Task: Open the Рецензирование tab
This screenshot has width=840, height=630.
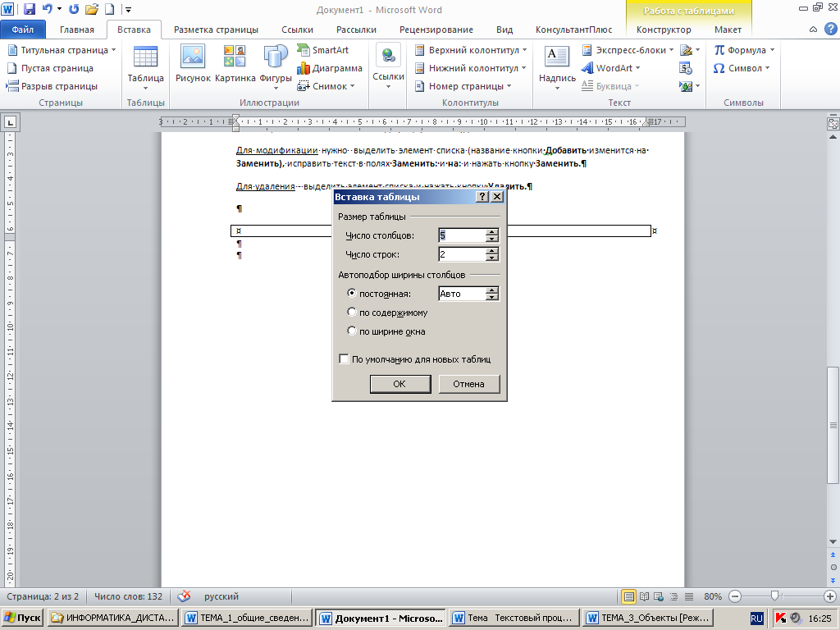Action: pyautogui.click(x=436, y=30)
